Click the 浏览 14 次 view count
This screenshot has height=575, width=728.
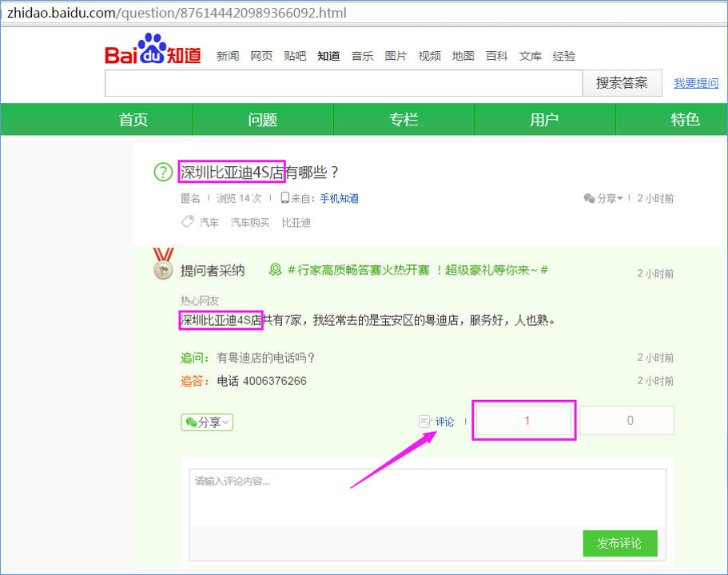pos(239,198)
